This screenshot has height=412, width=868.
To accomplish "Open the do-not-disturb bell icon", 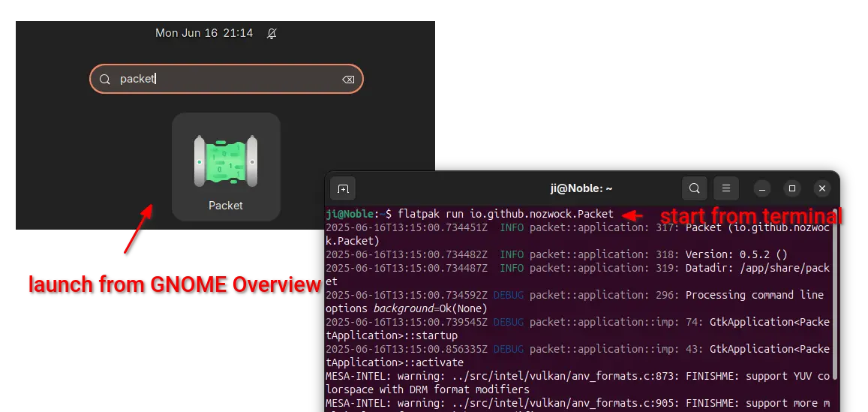I will tap(272, 33).
